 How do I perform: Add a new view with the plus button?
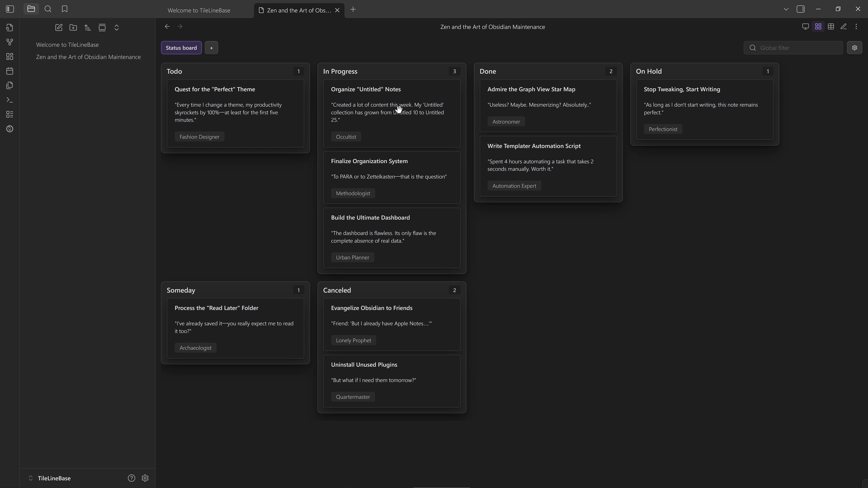211,47
